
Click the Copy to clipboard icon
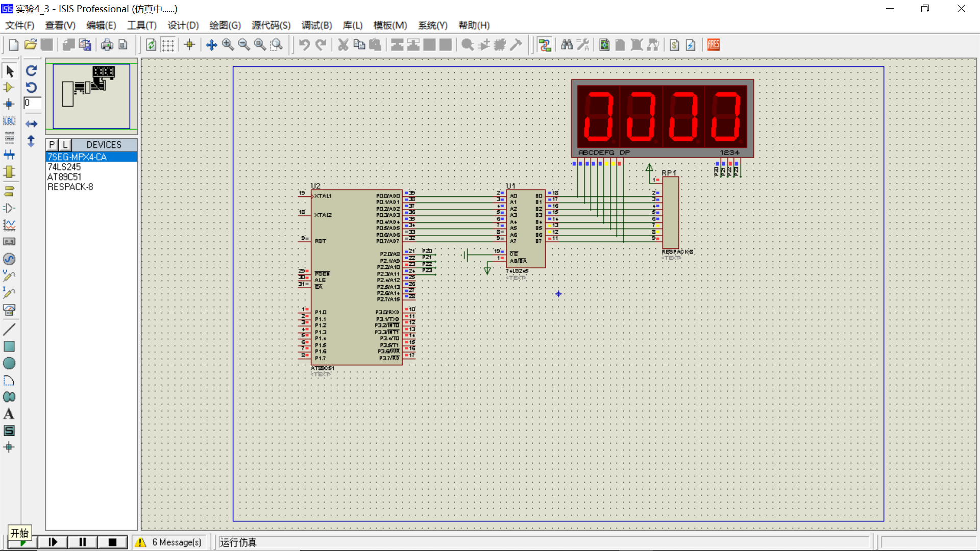pyautogui.click(x=359, y=45)
